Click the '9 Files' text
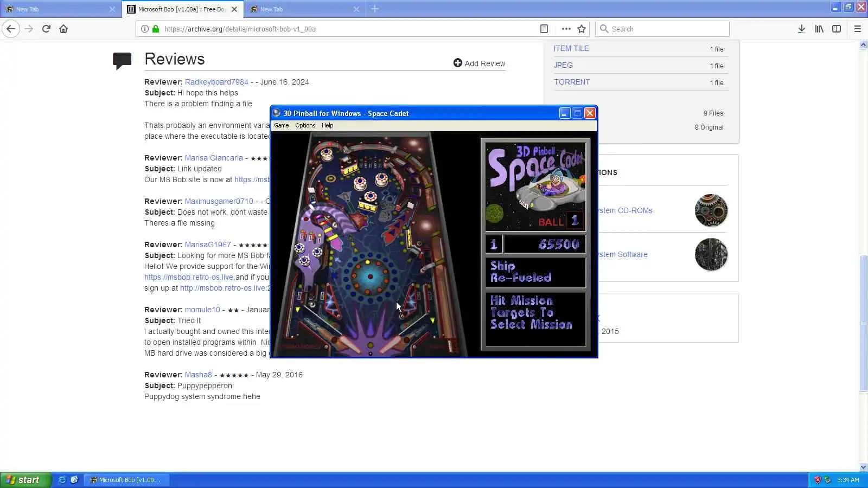Image resolution: width=868 pixels, height=488 pixels. (x=713, y=113)
